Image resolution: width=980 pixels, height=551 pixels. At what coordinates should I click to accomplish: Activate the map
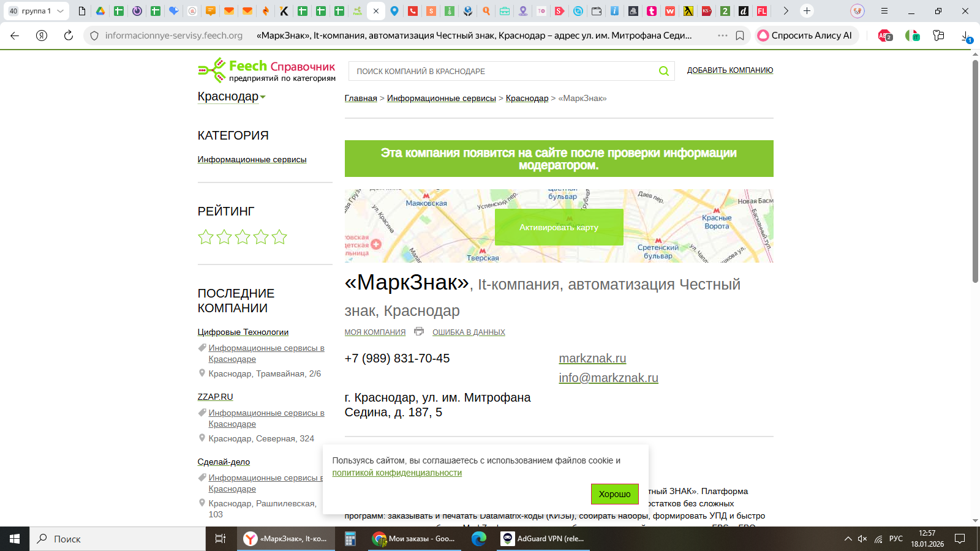click(x=559, y=227)
